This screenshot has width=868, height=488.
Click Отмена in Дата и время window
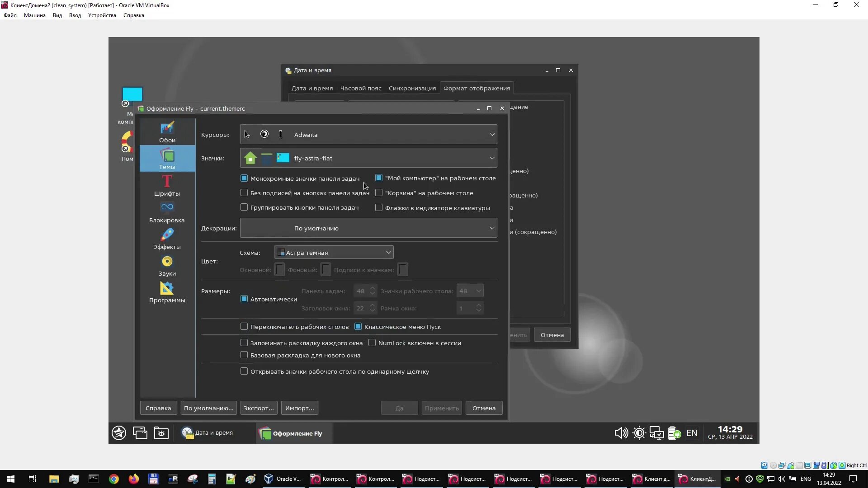[552, 335]
